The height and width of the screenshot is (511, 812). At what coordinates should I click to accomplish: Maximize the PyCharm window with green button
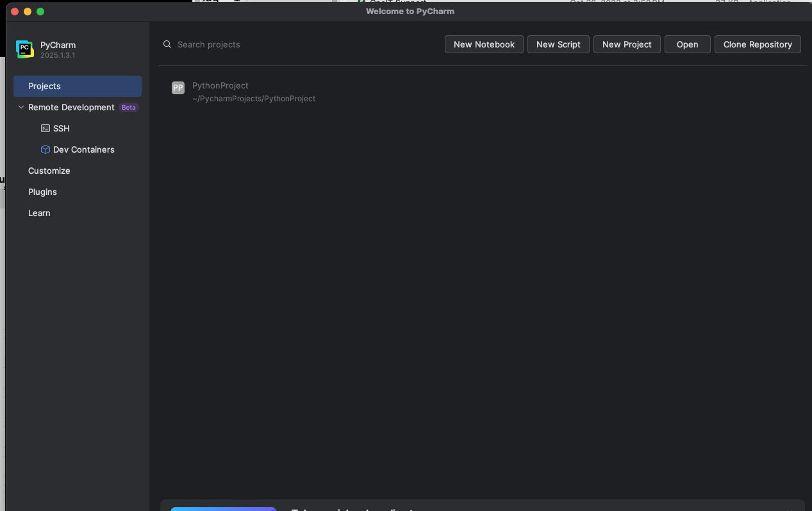point(40,12)
